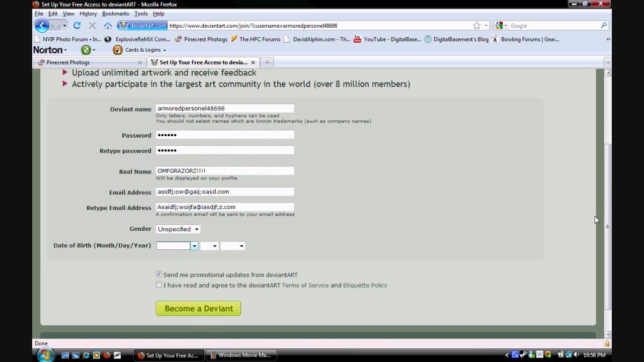Bookmark this page with the star icon
644x362 pixels.
[x=477, y=26]
